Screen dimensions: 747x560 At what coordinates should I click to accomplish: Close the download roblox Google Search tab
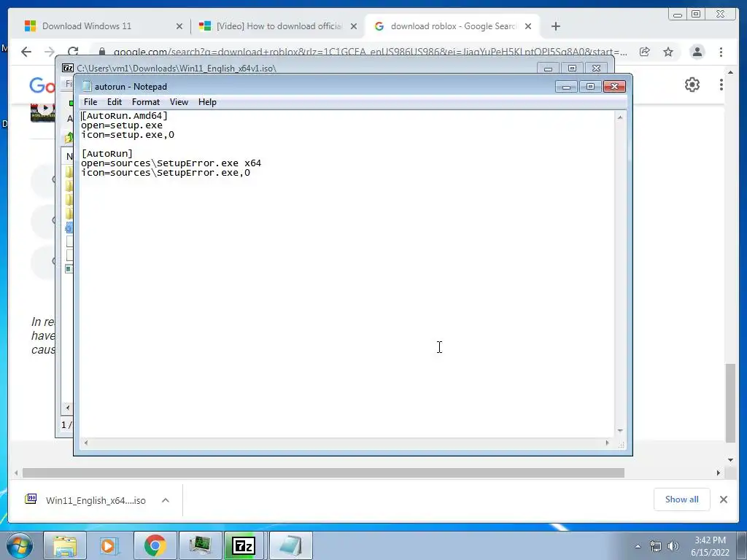[528, 26]
